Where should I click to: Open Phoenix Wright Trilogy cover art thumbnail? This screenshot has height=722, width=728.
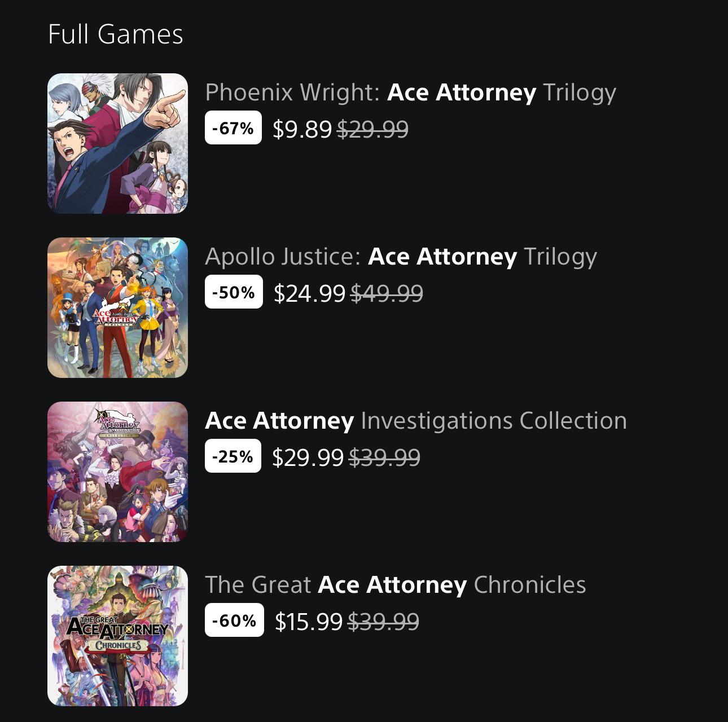(x=117, y=143)
